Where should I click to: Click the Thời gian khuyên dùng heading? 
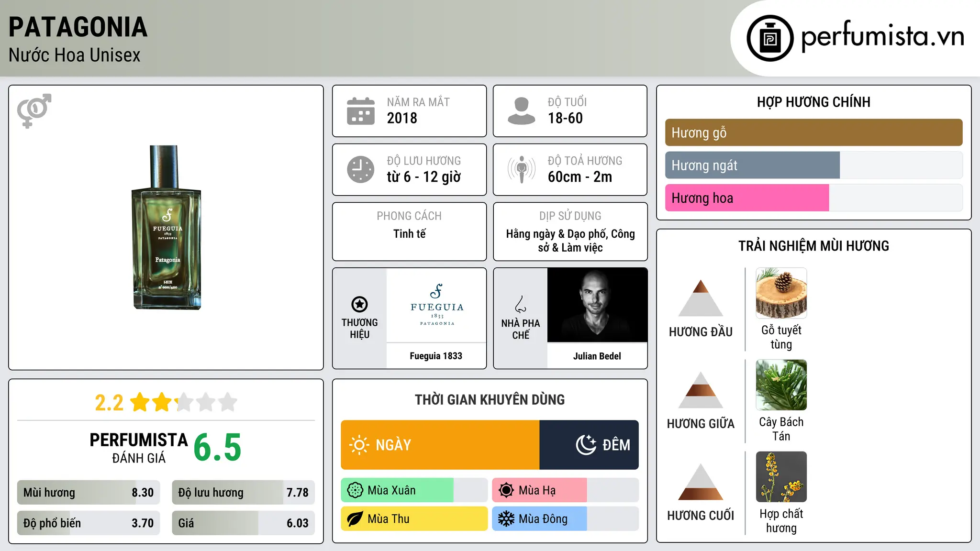tap(490, 400)
